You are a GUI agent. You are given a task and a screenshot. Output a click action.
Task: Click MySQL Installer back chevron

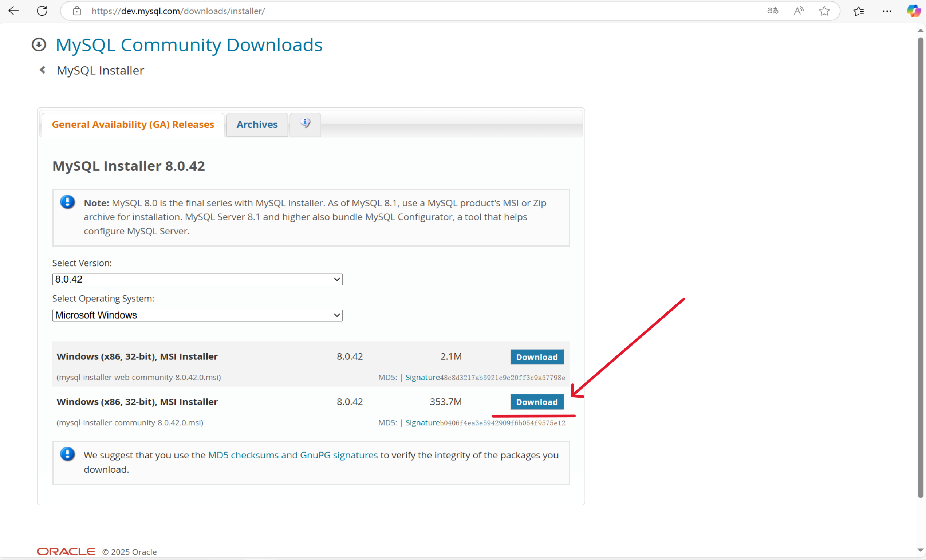click(x=43, y=70)
